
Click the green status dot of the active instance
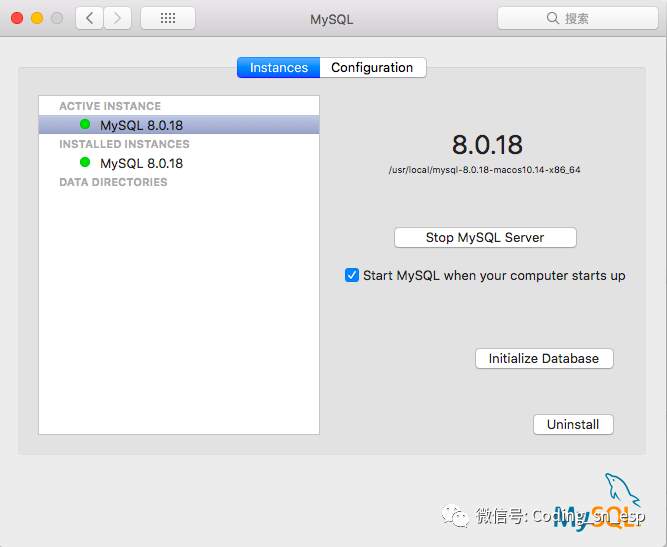(85, 124)
